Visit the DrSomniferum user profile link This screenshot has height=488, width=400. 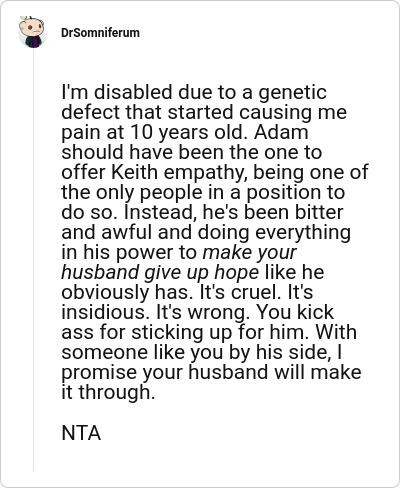(x=100, y=33)
